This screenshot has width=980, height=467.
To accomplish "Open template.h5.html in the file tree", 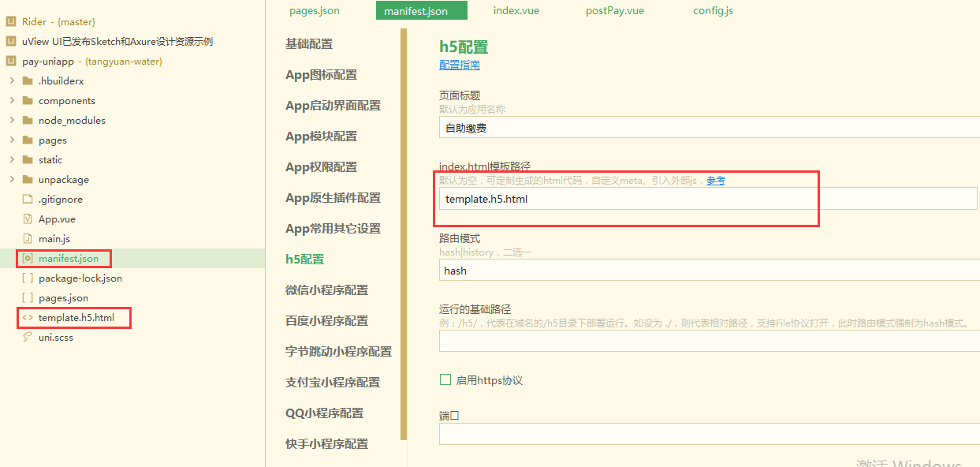I will (x=76, y=318).
